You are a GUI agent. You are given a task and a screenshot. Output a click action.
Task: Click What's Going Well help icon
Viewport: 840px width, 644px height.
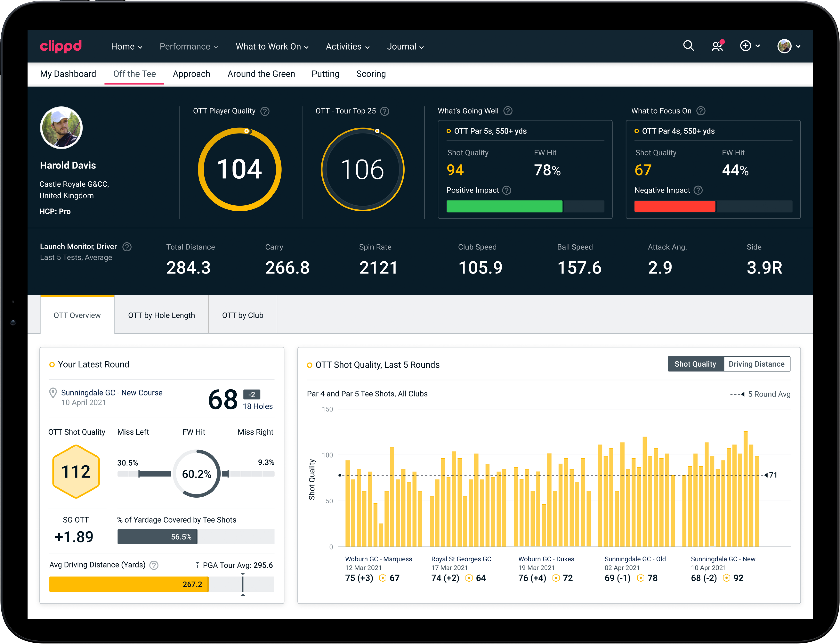508,111
